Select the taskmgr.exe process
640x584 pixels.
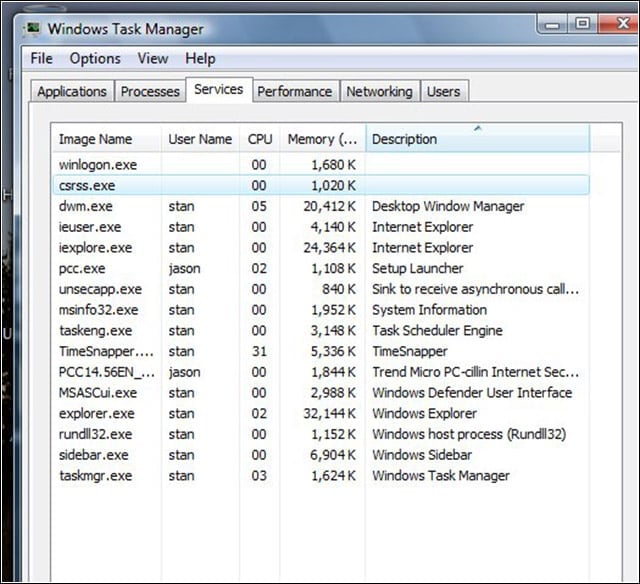(x=321, y=476)
